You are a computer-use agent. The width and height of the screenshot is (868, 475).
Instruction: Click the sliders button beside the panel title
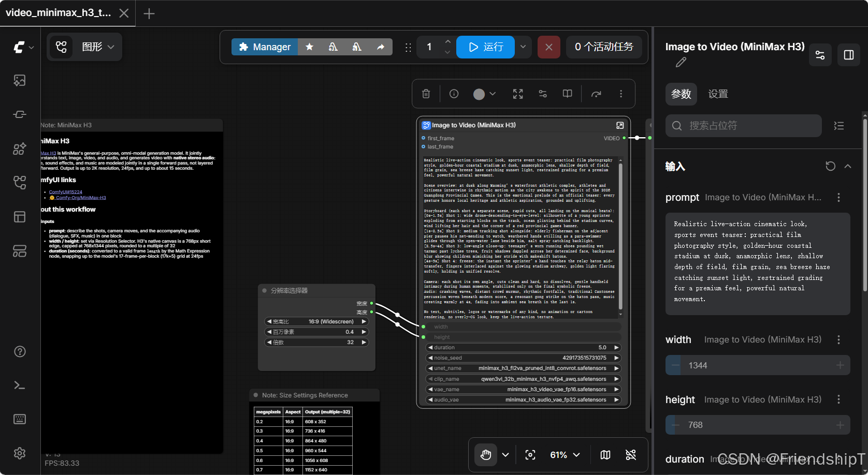820,55
